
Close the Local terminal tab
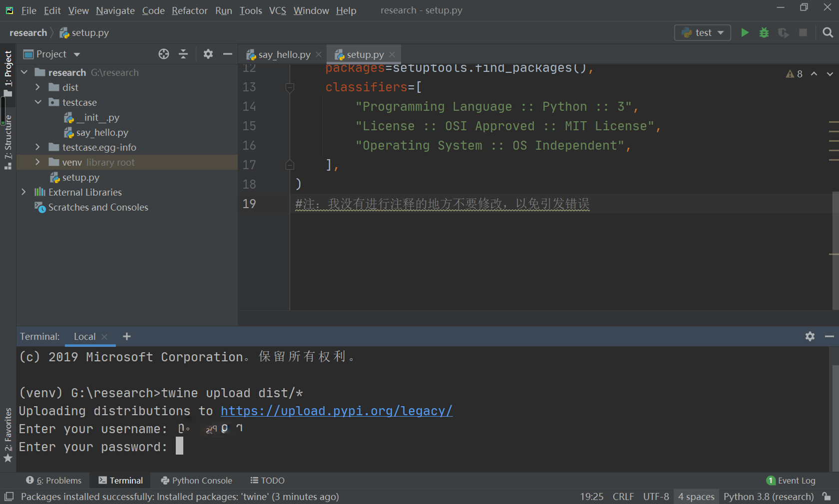click(x=104, y=337)
